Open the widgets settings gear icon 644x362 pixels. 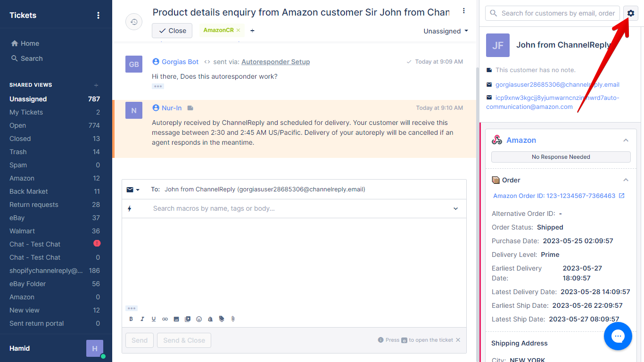tap(631, 13)
